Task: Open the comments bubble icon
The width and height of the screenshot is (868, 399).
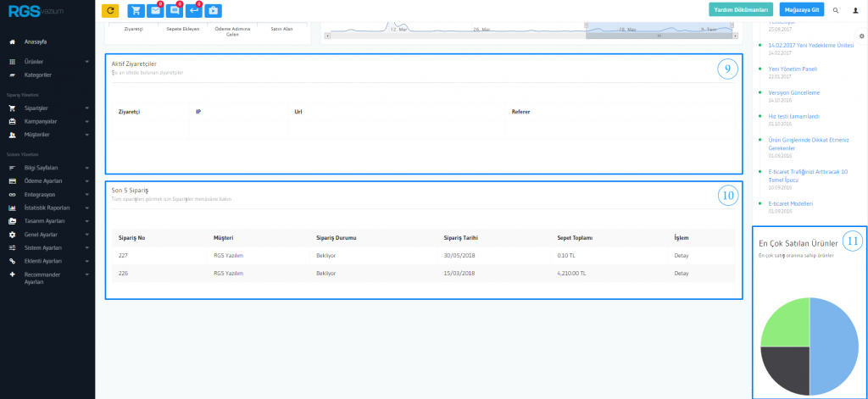Action: 175,10
